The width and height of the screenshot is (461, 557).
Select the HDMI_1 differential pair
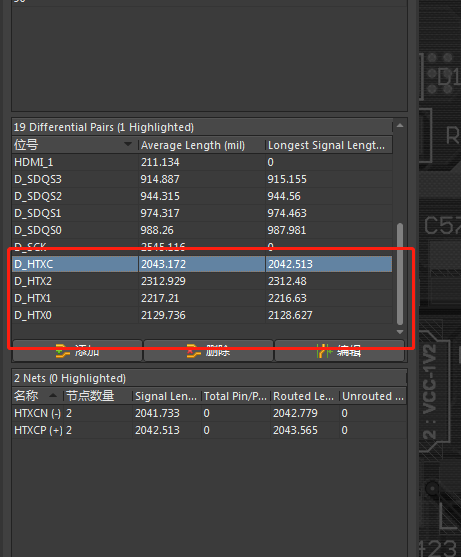tap(202, 162)
